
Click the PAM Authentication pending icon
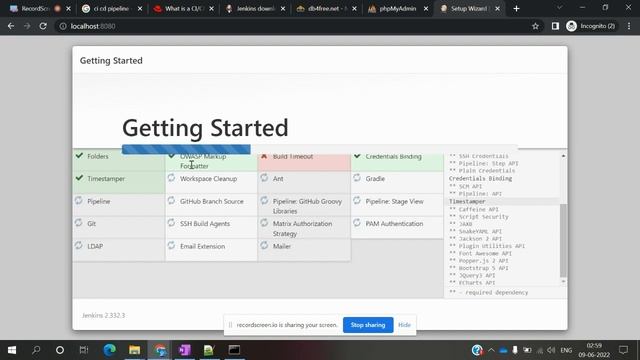(x=357, y=223)
